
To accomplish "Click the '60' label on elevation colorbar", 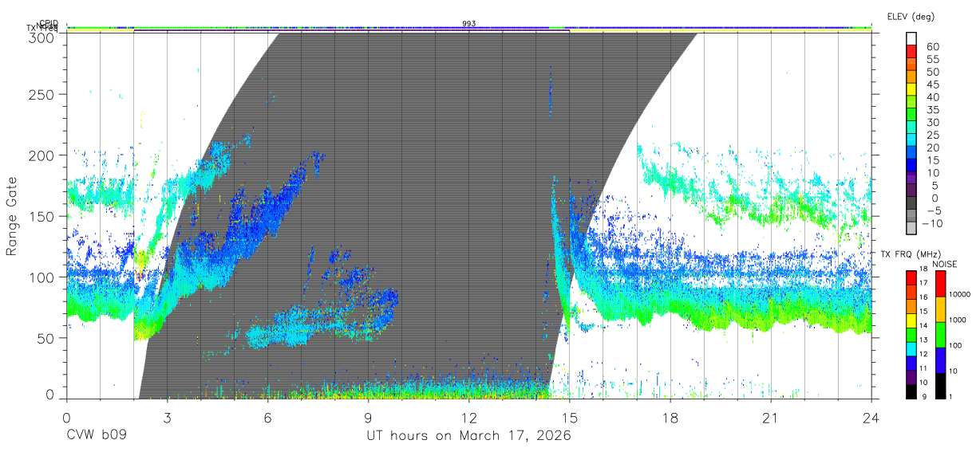I will pyautogui.click(x=932, y=46).
